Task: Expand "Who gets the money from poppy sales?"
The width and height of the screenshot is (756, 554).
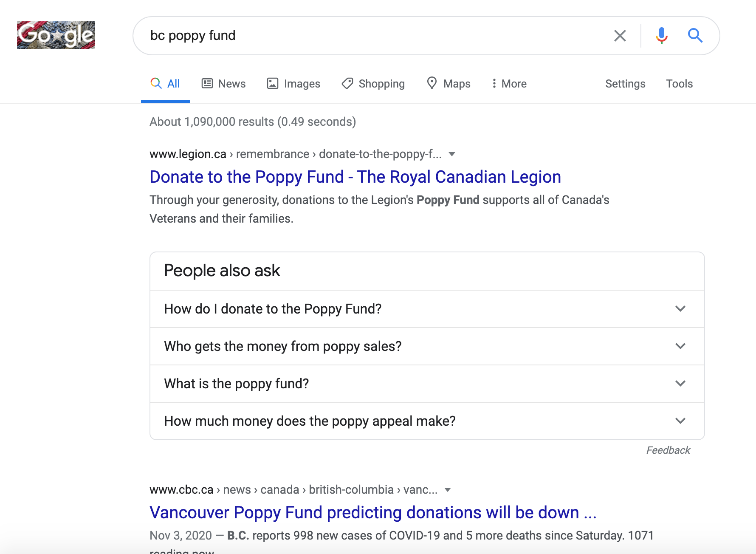Action: 427,346
